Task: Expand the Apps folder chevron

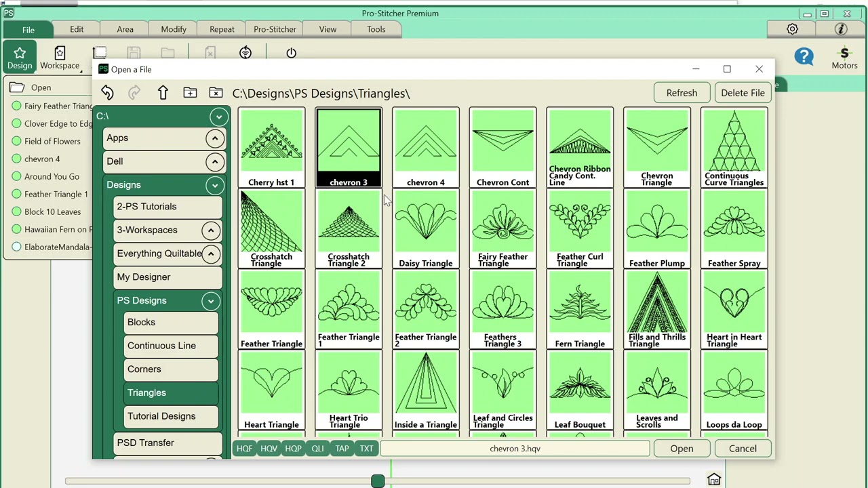Action: (214, 139)
